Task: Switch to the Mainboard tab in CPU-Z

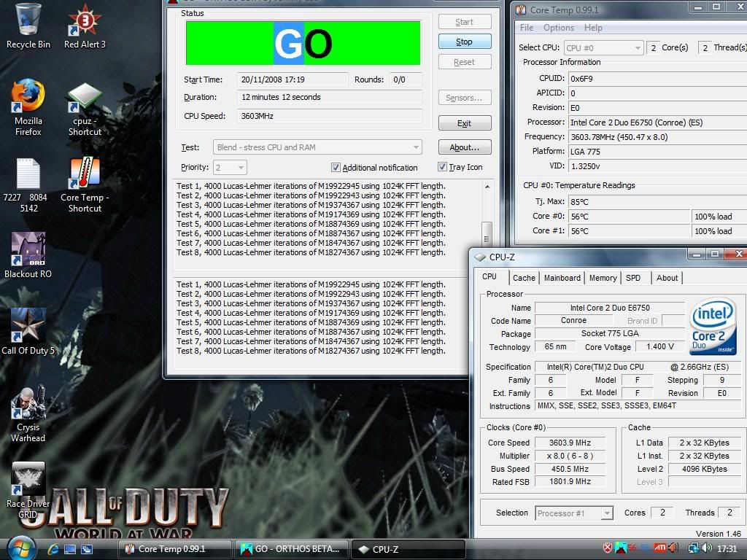Action: [x=562, y=278]
